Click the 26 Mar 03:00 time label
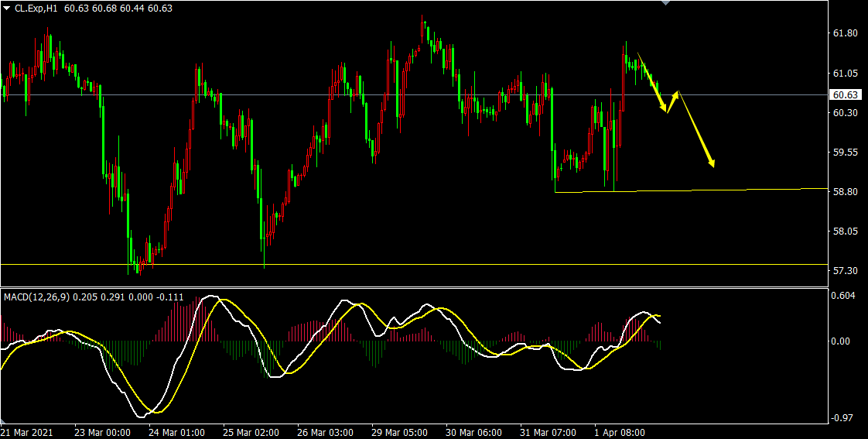The height and width of the screenshot is (439, 868). 324,432
